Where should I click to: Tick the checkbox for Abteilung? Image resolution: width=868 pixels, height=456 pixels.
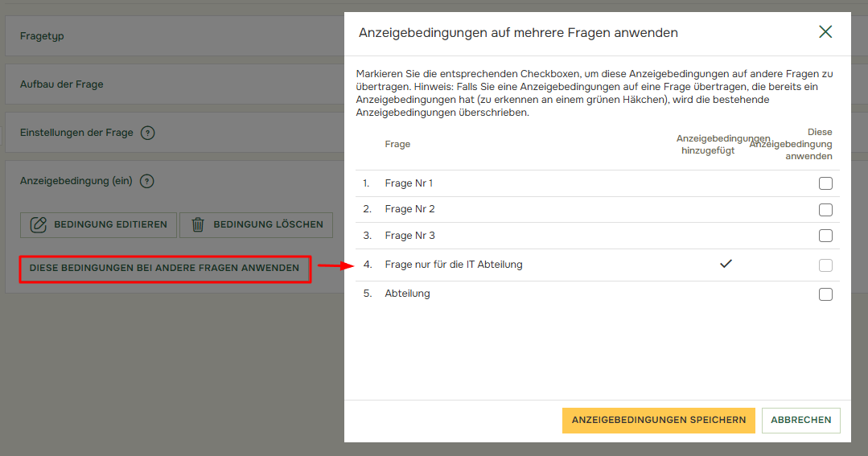coord(825,294)
